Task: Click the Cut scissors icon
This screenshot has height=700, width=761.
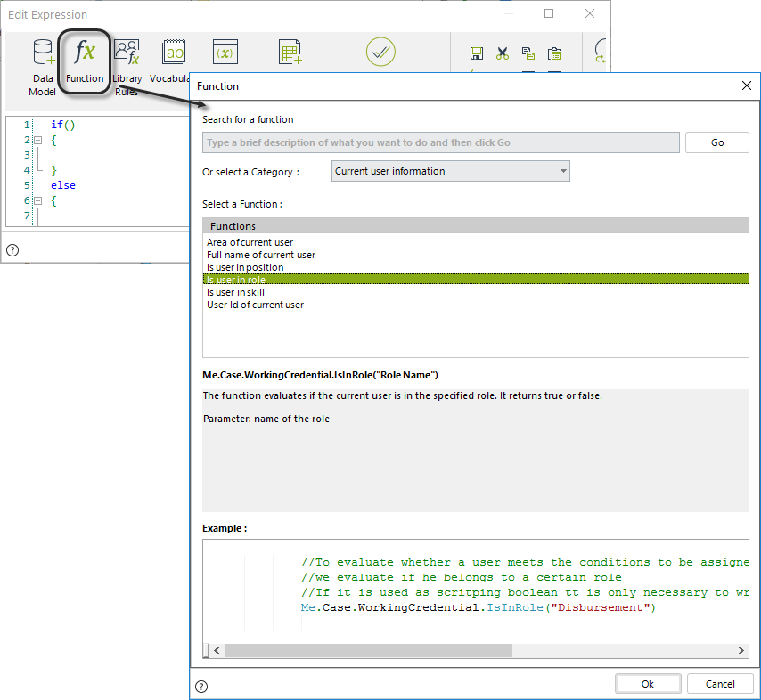Action: 503,53
